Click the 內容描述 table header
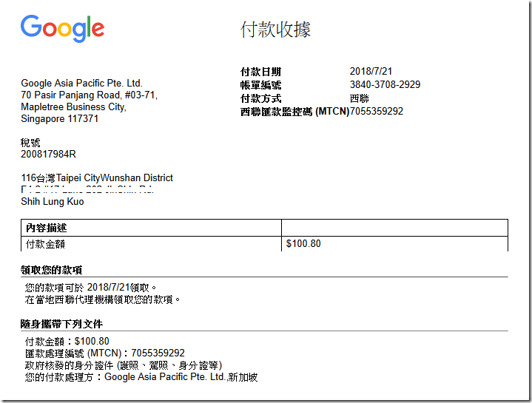Screen dimensions: 532x403 pos(46,228)
